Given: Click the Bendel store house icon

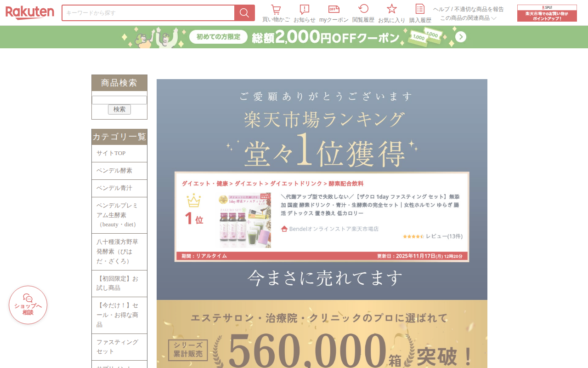Looking at the screenshot, I should (x=284, y=229).
